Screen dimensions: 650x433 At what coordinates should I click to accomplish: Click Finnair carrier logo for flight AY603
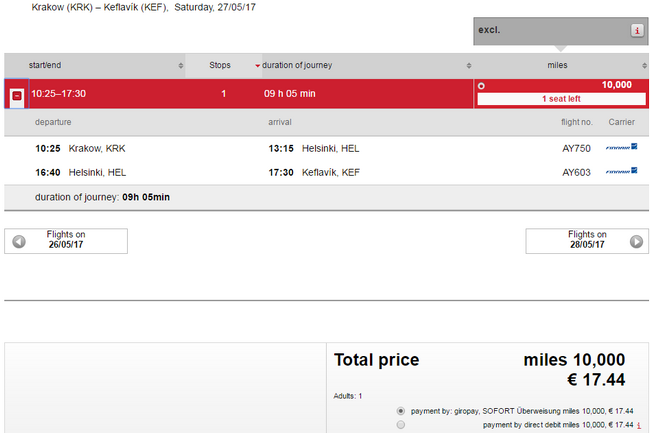(621, 171)
